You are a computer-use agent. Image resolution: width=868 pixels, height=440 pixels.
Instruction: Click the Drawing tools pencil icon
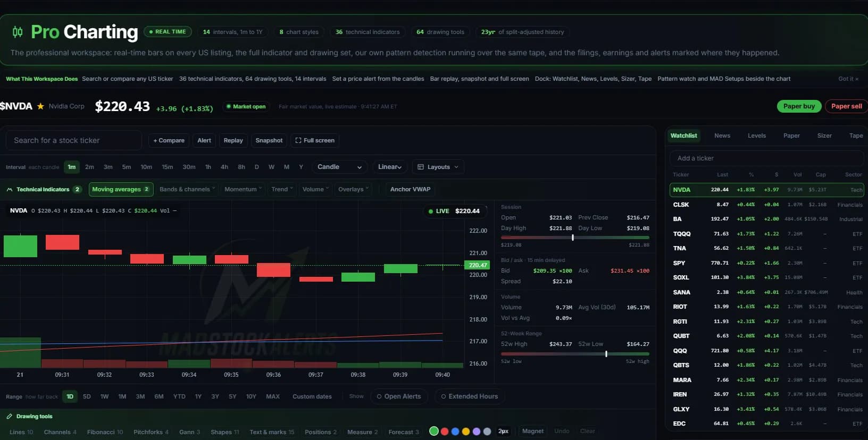coord(10,417)
